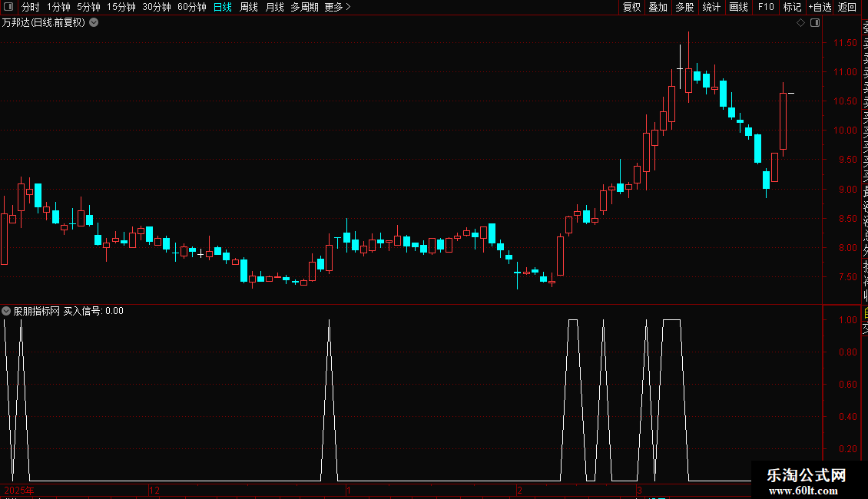Select the 30分钟 period
This screenshot has width=868, height=499.
pyautogui.click(x=157, y=7)
